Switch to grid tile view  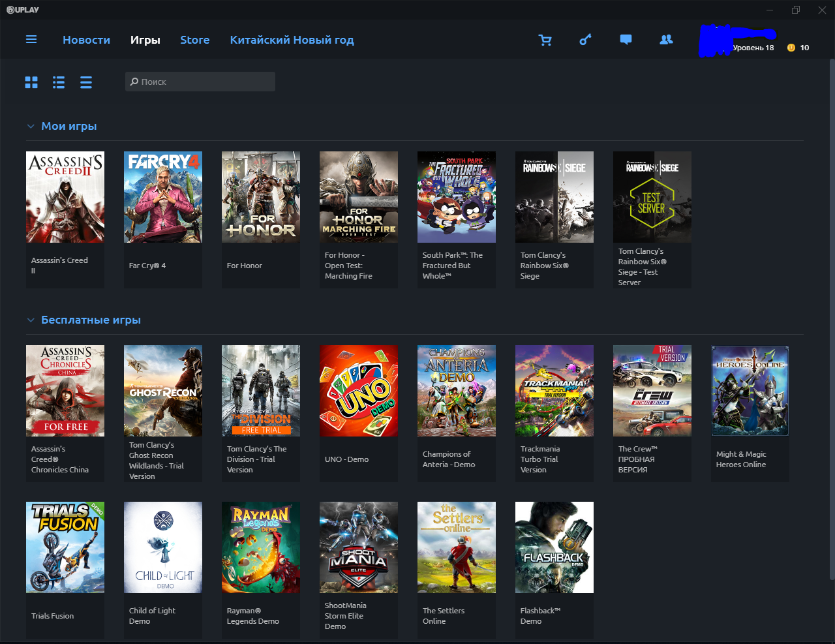click(31, 82)
